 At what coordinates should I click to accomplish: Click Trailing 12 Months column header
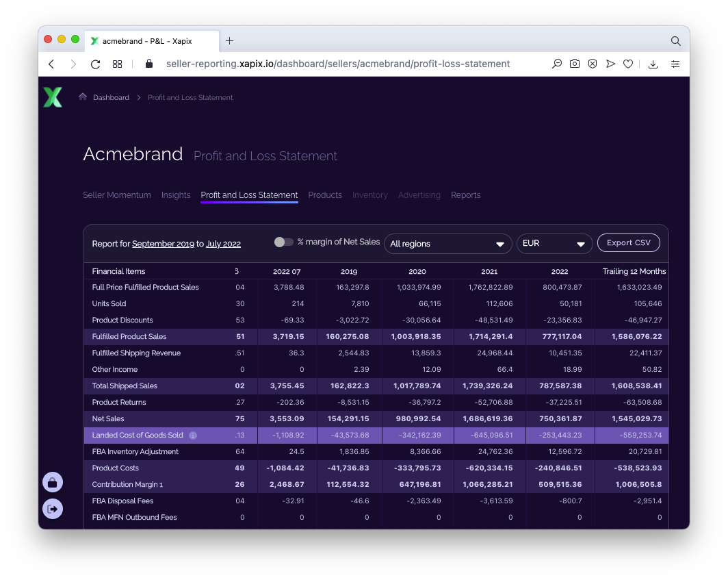click(x=634, y=271)
